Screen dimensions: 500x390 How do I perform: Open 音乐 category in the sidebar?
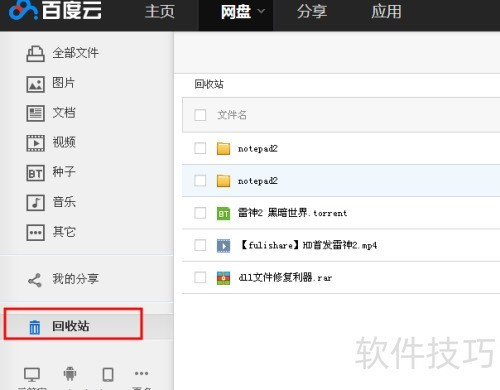(64, 202)
